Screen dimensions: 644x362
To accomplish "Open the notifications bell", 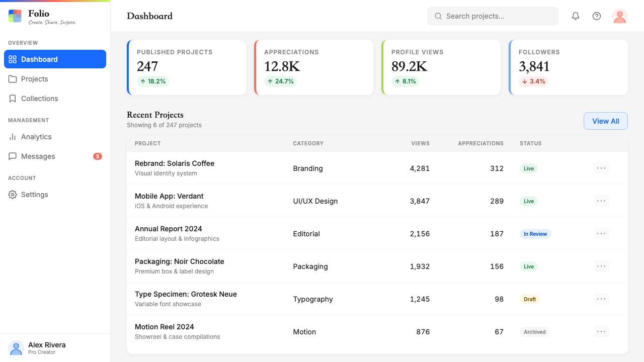I will click(576, 16).
